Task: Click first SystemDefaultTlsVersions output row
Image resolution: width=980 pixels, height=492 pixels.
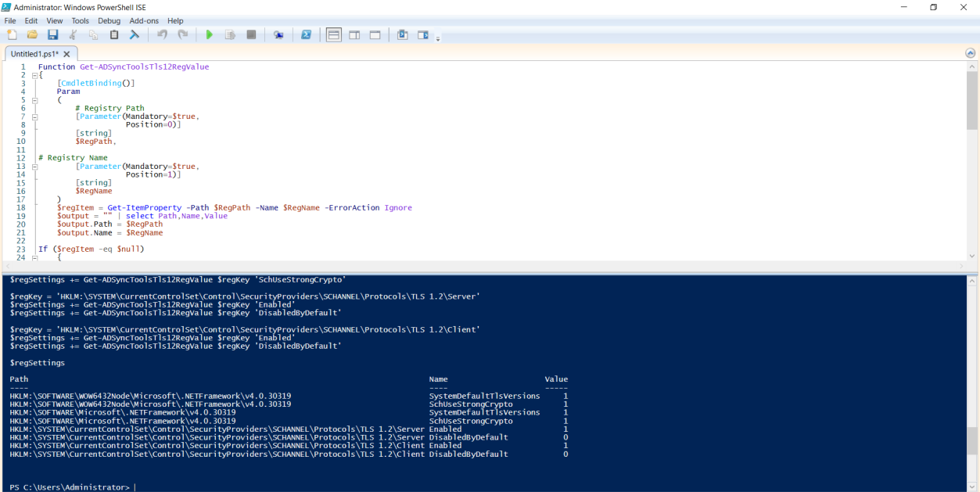Action: [289, 396]
